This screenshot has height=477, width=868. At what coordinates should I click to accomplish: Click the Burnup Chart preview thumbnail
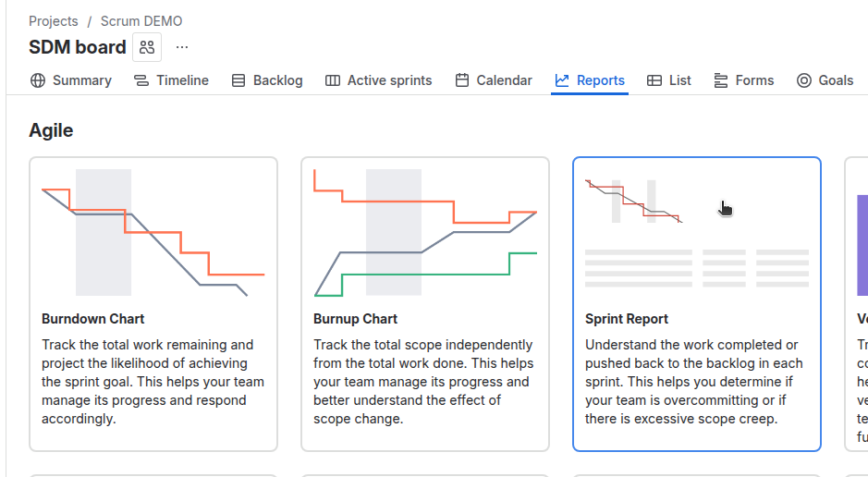[x=425, y=232]
